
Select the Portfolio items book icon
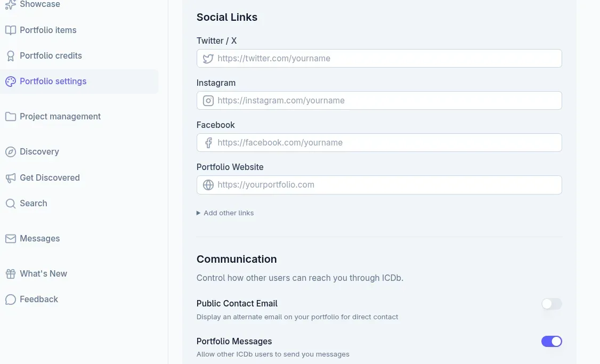click(11, 30)
